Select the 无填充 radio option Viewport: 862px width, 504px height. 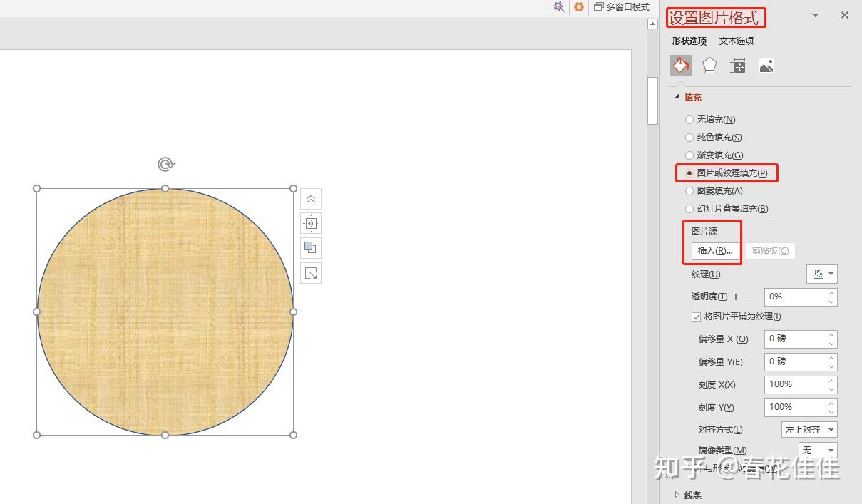coord(710,120)
